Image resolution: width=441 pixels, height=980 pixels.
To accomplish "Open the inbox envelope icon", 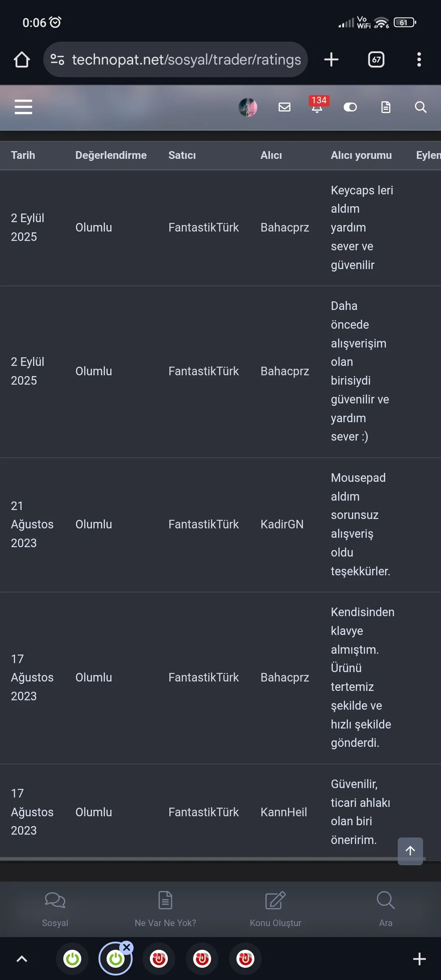I will [x=285, y=107].
